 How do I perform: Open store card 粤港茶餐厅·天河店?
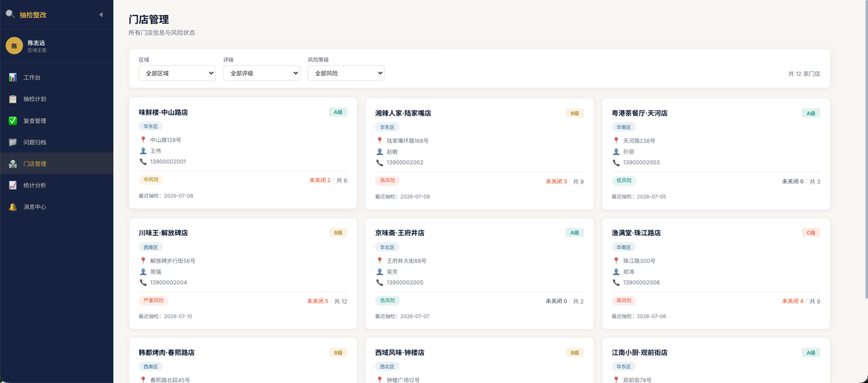pos(716,154)
